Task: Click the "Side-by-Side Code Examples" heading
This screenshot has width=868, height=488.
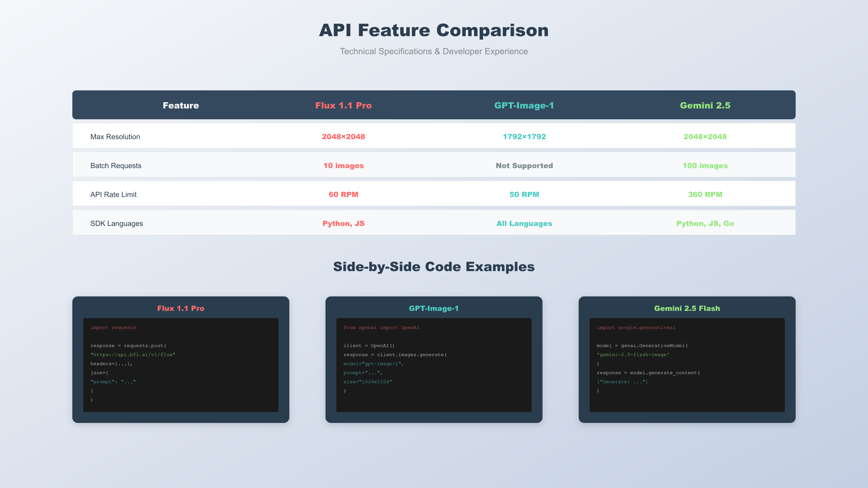Action: click(434, 267)
